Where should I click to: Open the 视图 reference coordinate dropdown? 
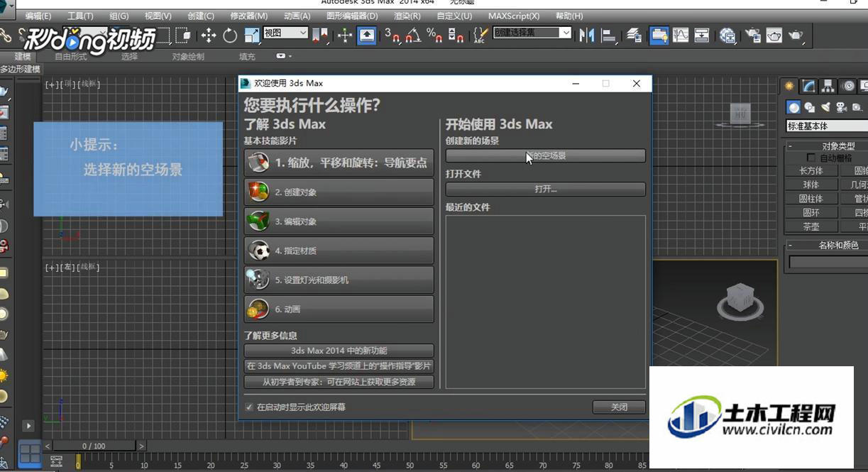pos(285,33)
